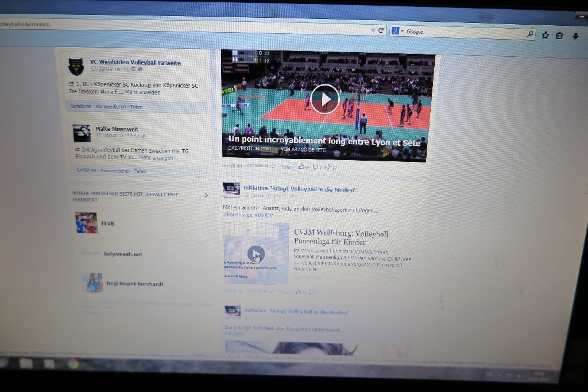588x392 pixels.
Task: Click Initiative avatar on Pausenliga post
Action: 231,190
